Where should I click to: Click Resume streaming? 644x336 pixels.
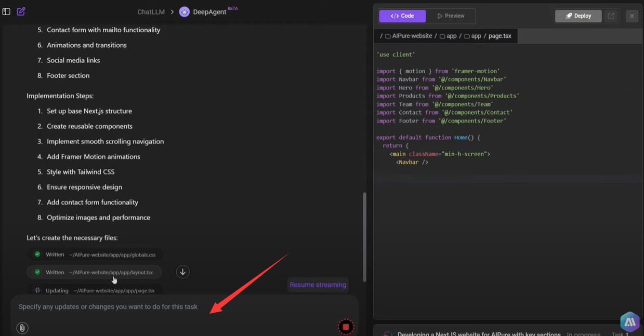click(318, 285)
